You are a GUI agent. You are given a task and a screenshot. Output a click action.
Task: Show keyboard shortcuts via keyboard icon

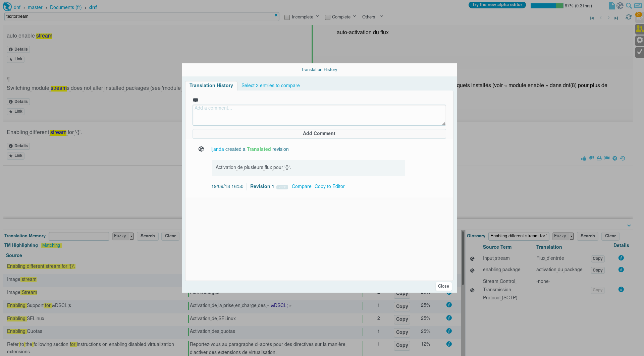[638, 6]
